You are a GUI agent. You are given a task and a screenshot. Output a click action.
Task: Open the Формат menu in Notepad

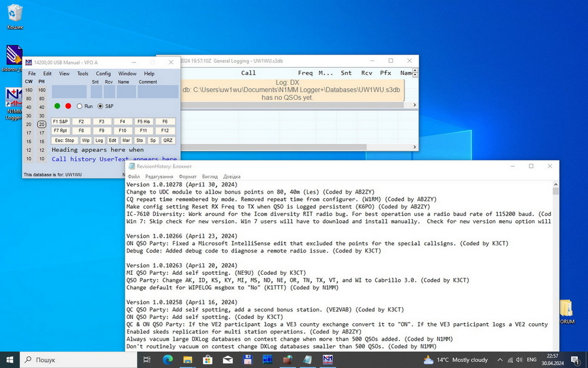pyautogui.click(x=188, y=176)
